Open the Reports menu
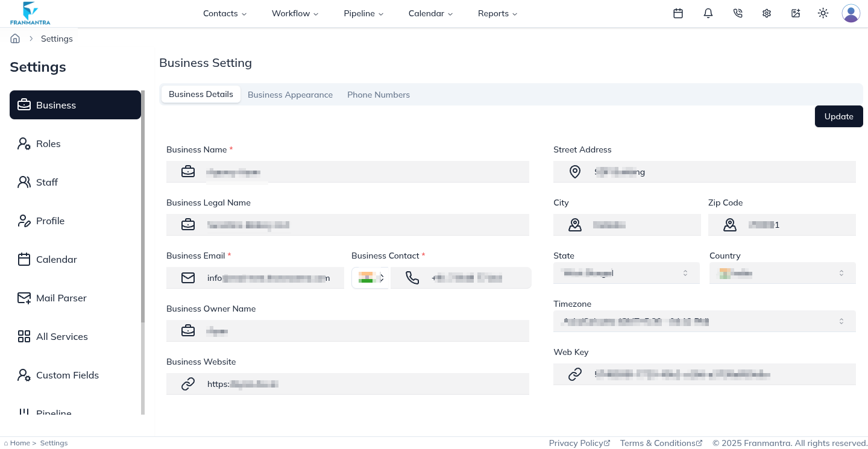Screen dimensions: 868x449 point(497,13)
